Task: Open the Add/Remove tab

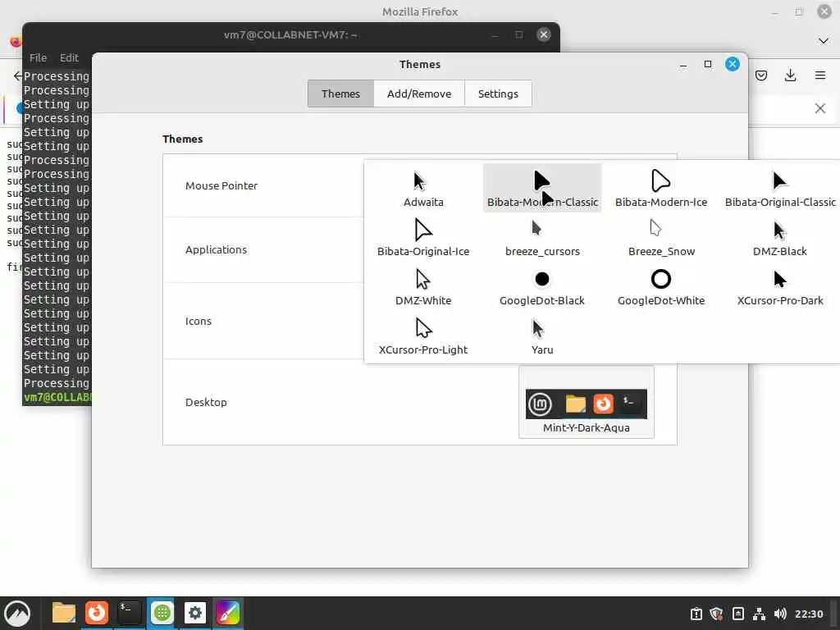Action: tap(419, 94)
